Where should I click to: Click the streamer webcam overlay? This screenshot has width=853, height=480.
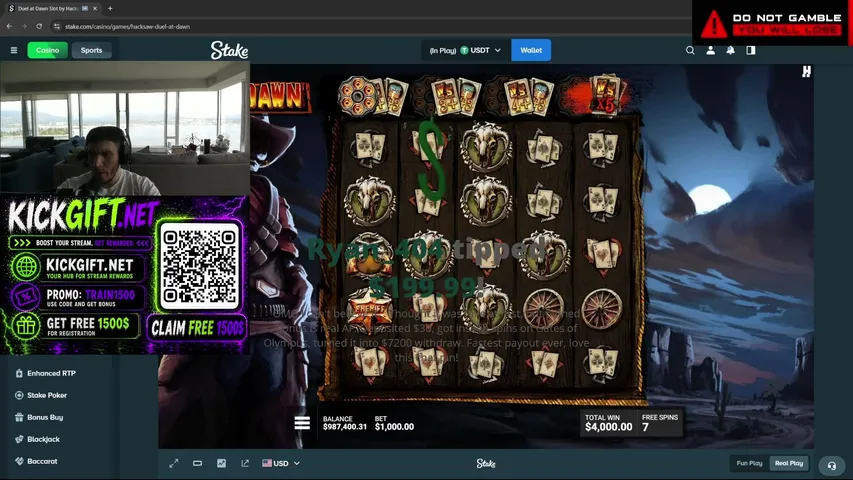pyautogui.click(x=125, y=128)
